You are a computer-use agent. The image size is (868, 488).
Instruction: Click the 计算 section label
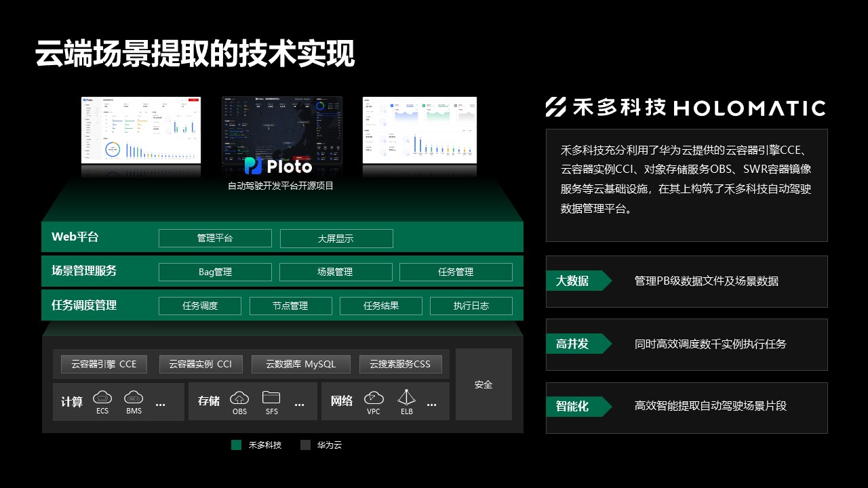(72, 402)
